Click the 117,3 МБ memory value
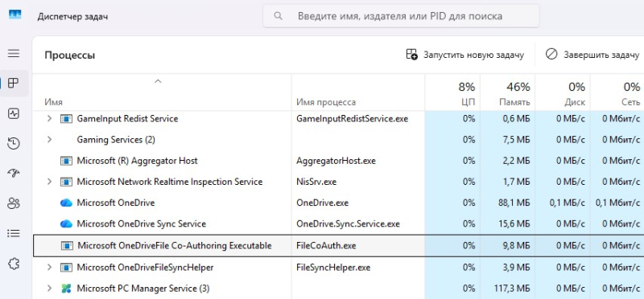Screen dimensions: 644x299 click(513, 289)
